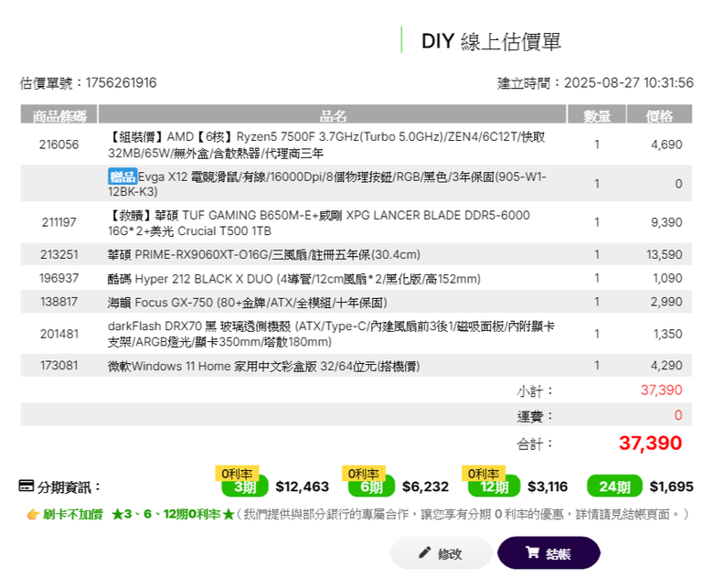
Task: Click the $1,695 installment amount
Action: coord(671,486)
